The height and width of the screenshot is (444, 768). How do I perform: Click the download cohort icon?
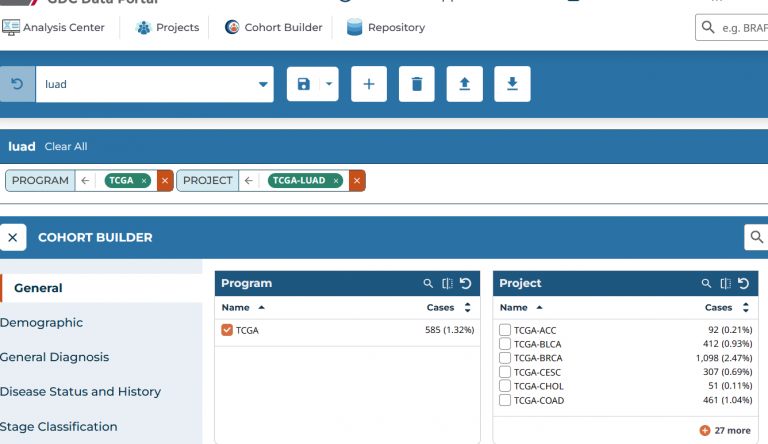tap(512, 84)
